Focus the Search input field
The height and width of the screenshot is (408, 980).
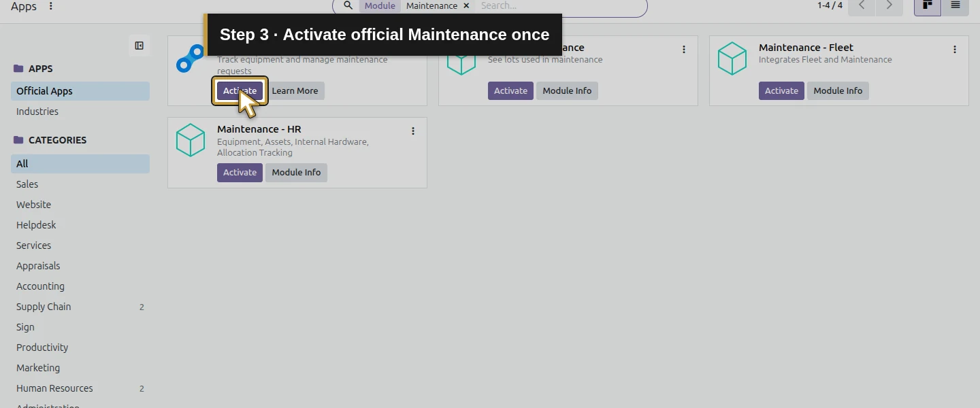pos(559,5)
